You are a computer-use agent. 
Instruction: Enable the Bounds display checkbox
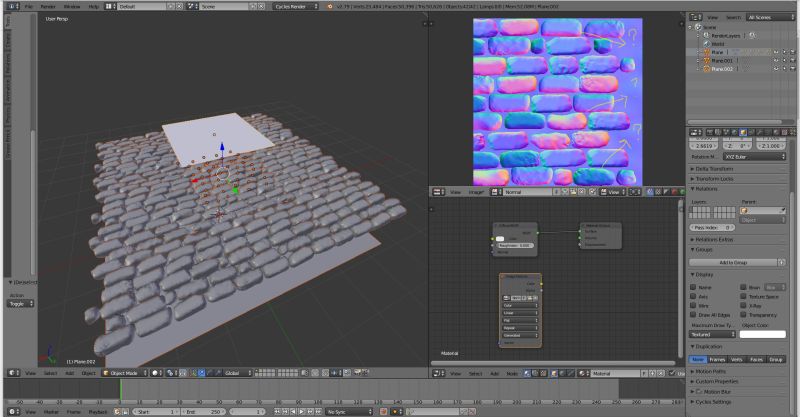click(743, 287)
